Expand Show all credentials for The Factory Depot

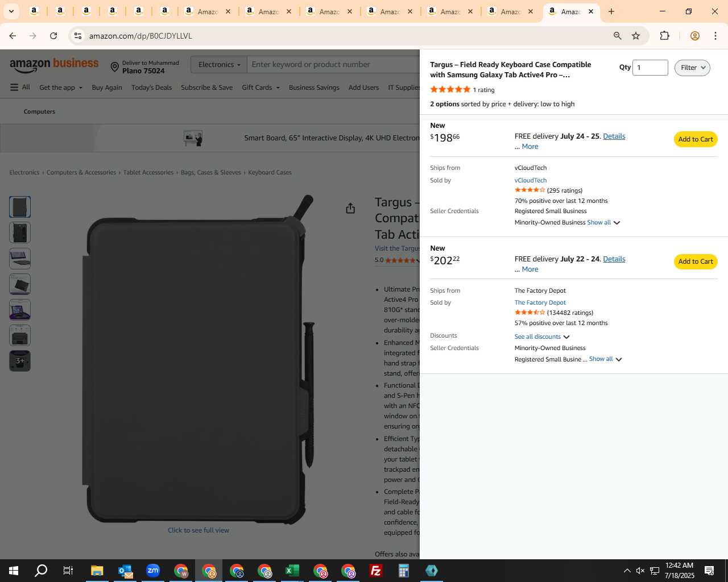click(x=606, y=359)
